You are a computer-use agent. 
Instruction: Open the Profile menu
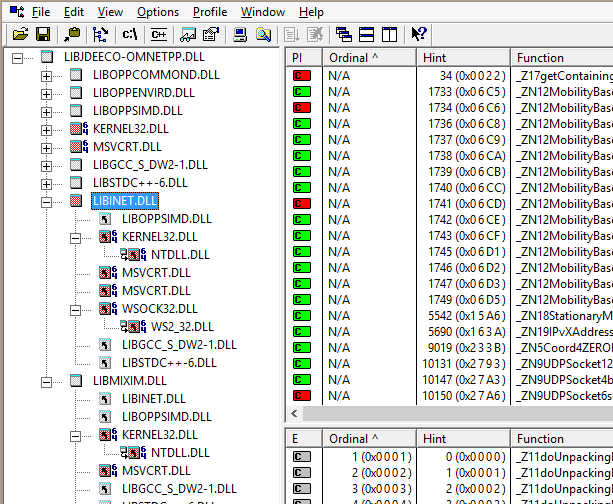pos(210,12)
